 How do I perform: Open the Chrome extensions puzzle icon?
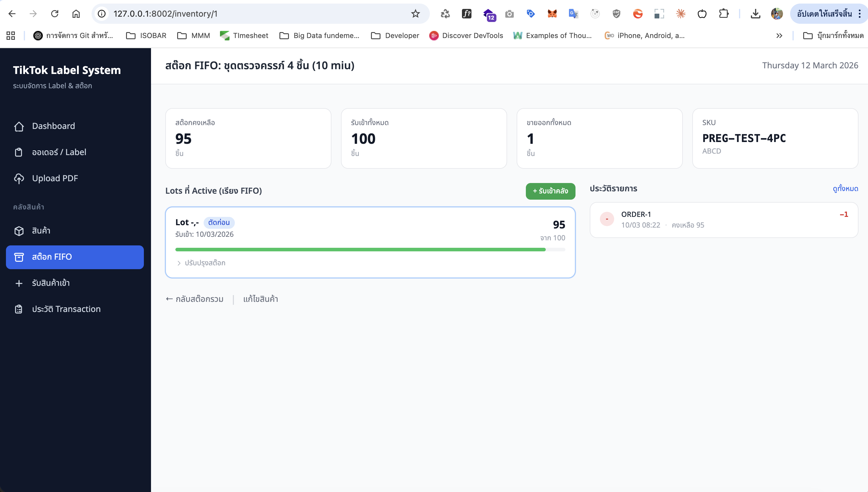tap(724, 14)
